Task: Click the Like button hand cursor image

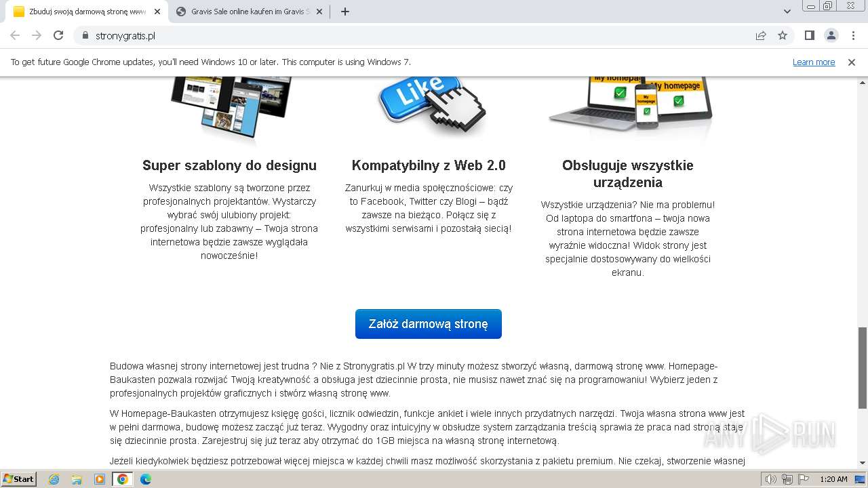Action: (x=431, y=106)
